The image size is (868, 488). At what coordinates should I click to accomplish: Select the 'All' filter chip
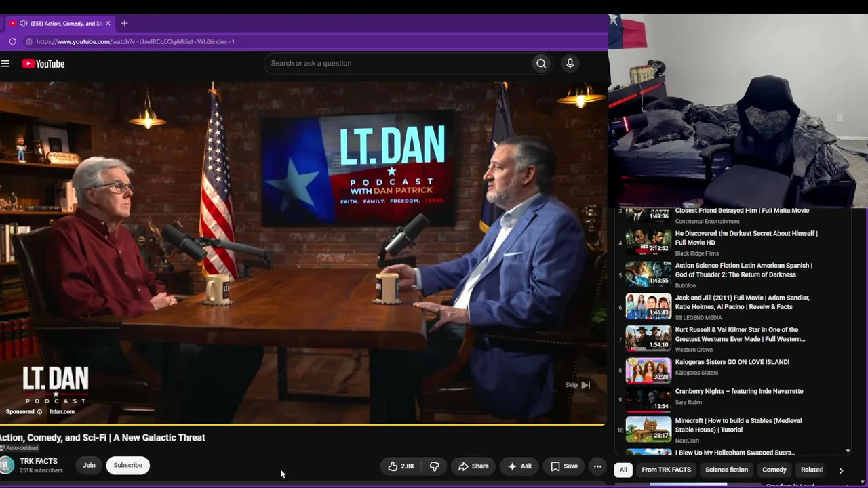[623, 470]
